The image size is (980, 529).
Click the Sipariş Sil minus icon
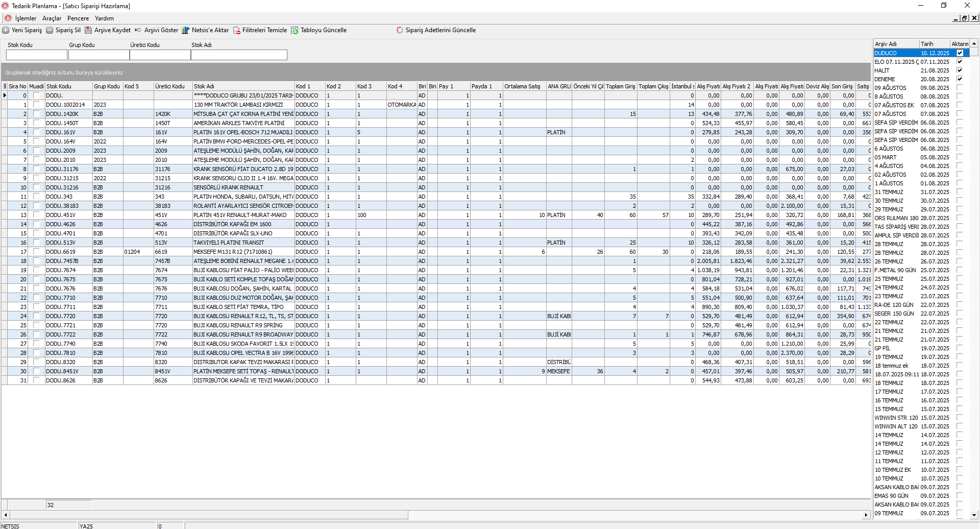pos(50,30)
